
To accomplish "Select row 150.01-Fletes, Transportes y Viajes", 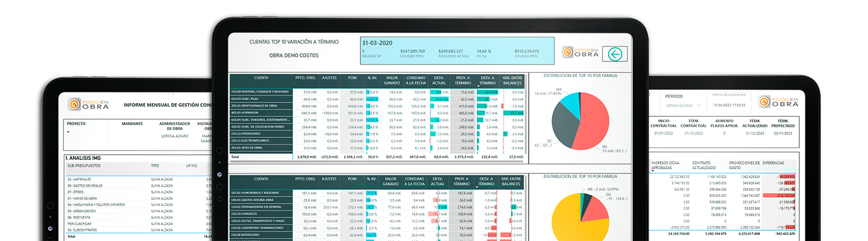I will pos(377,221).
